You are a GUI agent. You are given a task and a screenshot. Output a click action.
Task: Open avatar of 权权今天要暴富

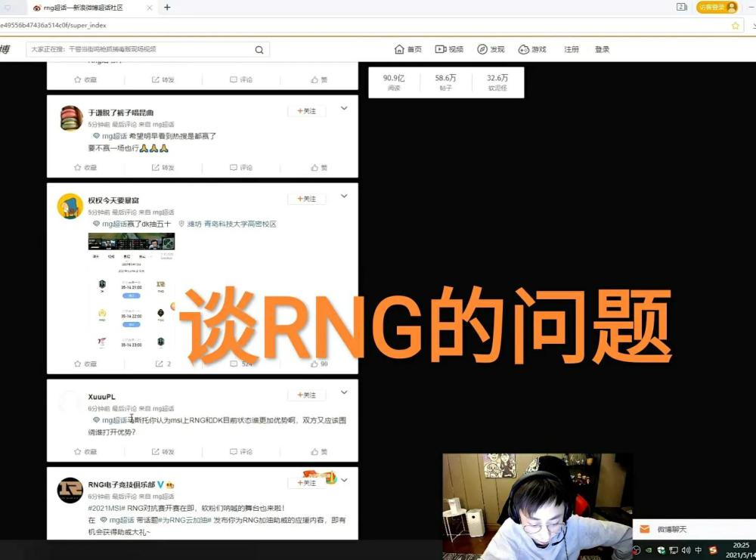[x=70, y=206]
